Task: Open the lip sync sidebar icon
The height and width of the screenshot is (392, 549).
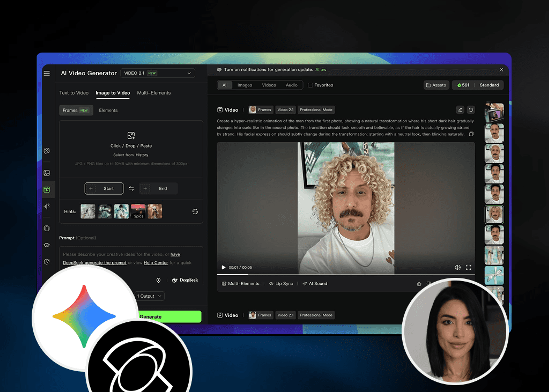Action: click(x=47, y=245)
